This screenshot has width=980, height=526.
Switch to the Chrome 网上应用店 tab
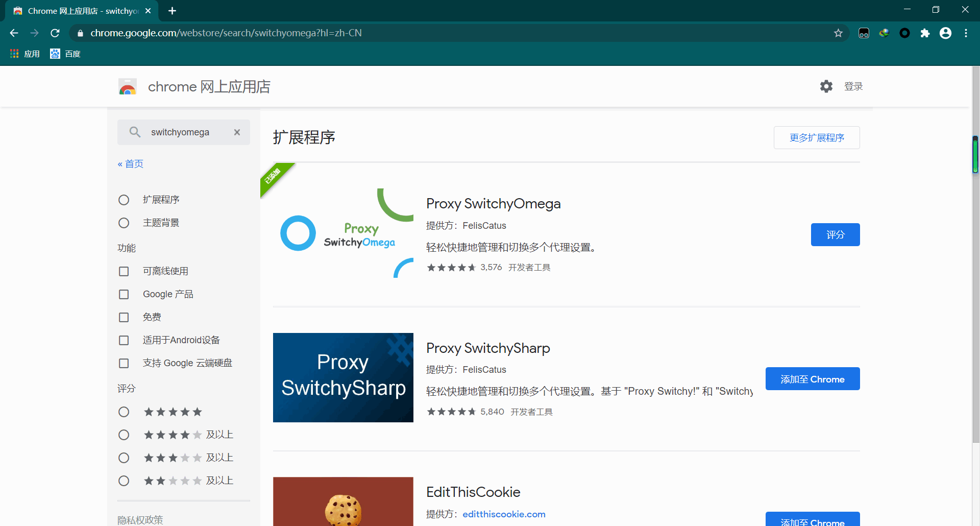[82, 11]
